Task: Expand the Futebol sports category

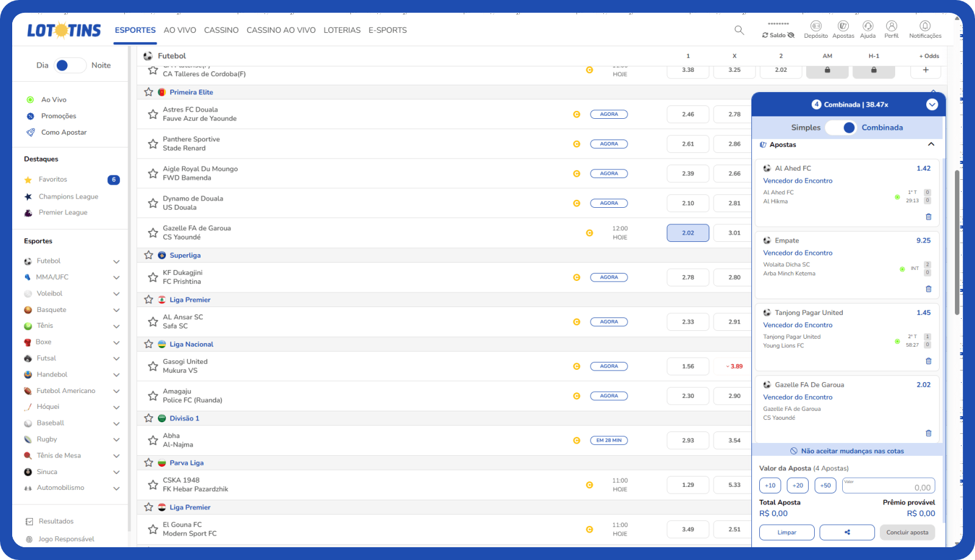Action: (116, 261)
